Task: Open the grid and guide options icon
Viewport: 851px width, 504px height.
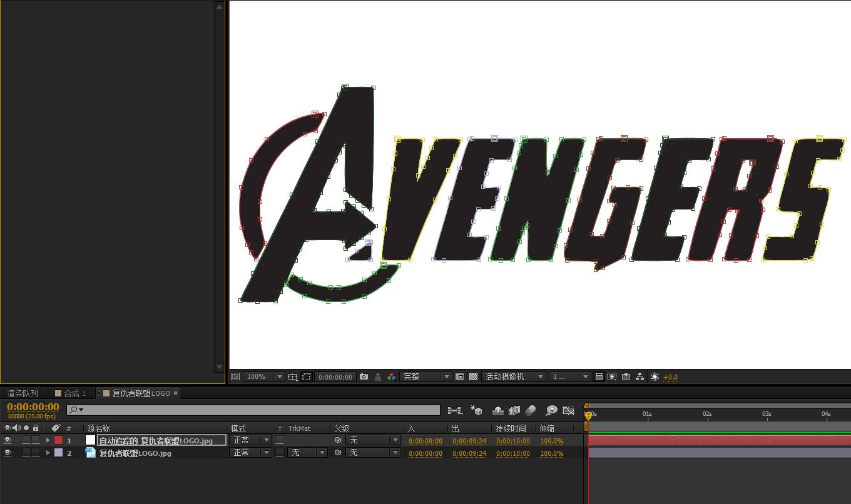Action: [292, 376]
